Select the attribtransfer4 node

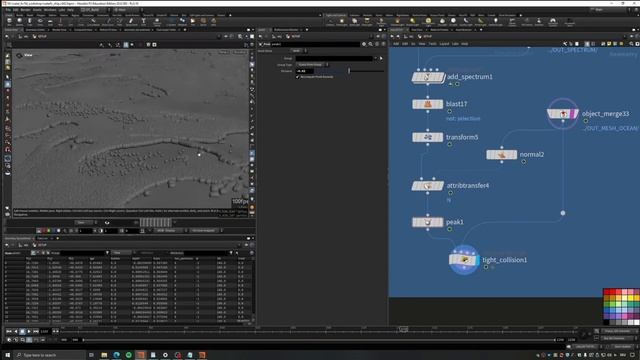pyautogui.click(x=427, y=186)
